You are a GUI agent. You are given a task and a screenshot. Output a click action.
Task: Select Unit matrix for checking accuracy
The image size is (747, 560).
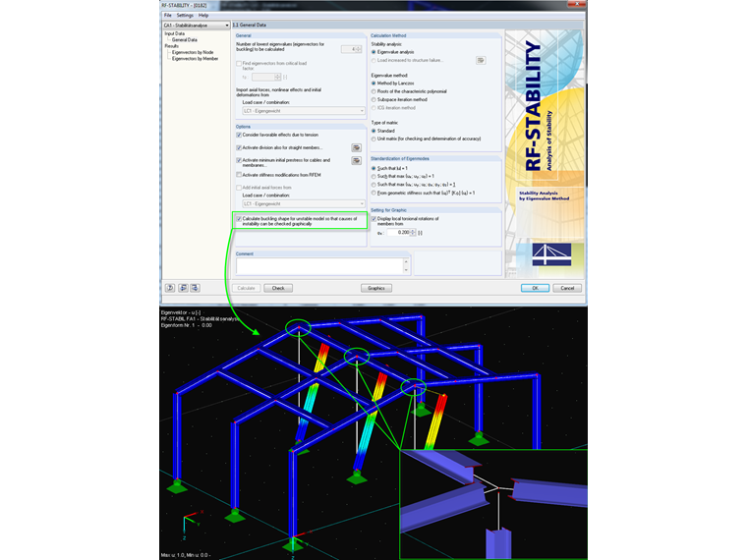373,140
